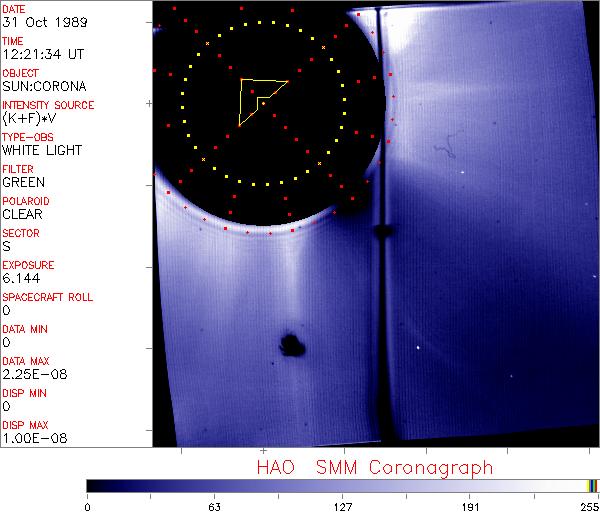This screenshot has height=512, width=600.
Task: Click the "HAO SMM Coronagraph" title text
Action: [374, 467]
